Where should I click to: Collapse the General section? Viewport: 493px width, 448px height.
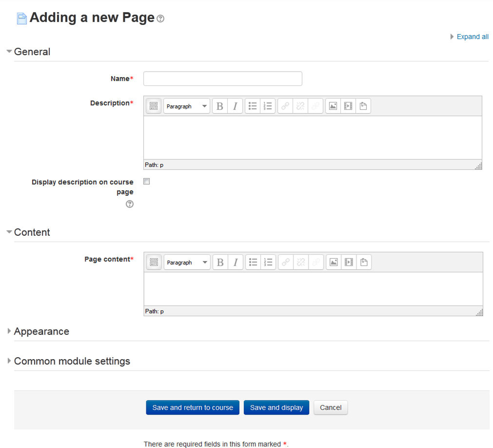pos(32,52)
